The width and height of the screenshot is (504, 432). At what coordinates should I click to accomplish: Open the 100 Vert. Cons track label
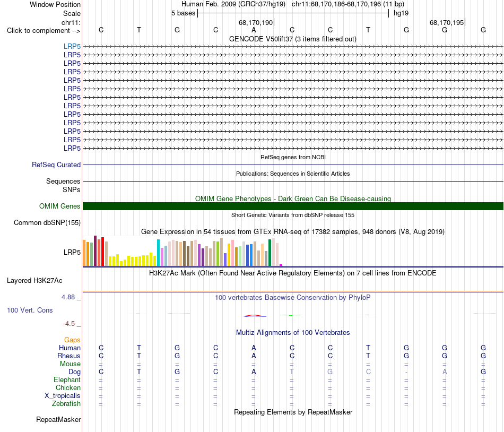[30, 310]
